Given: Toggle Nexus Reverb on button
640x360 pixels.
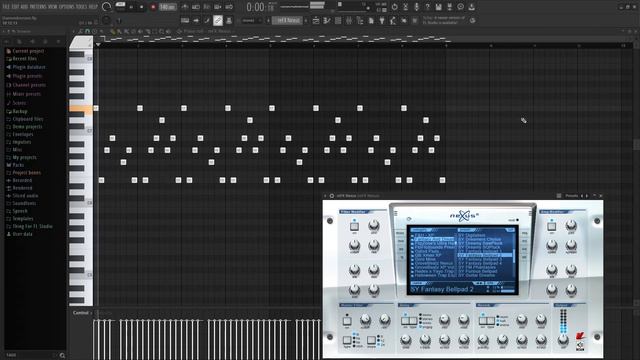Looking at the screenshot, I should click(x=483, y=321).
